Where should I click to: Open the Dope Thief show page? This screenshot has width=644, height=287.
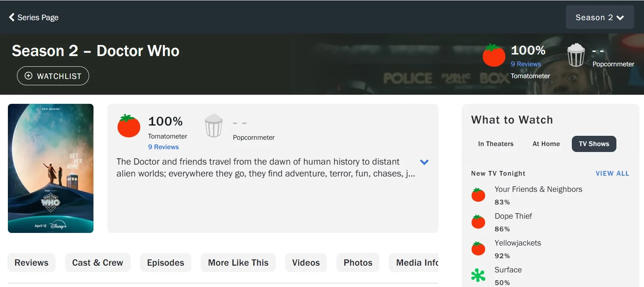click(x=513, y=216)
